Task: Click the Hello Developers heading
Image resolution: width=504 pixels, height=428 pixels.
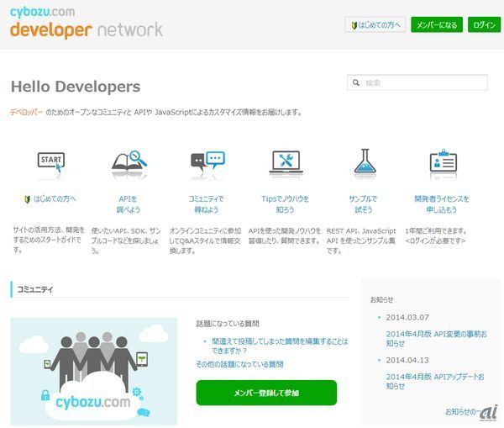Action: coord(76,87)
